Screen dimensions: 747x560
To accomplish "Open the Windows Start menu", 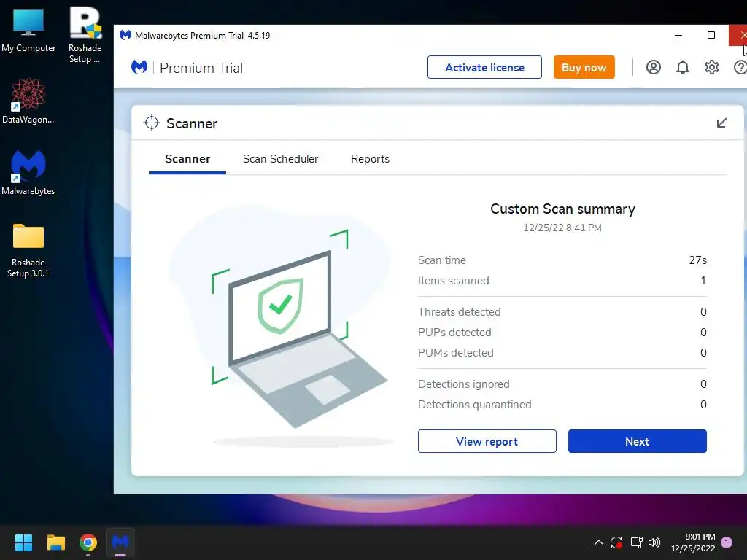I will point(23,542).
